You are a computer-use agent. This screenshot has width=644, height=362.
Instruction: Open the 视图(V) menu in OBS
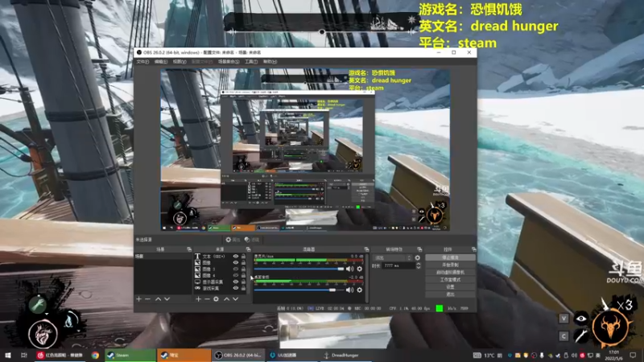(x=180, y=62)
